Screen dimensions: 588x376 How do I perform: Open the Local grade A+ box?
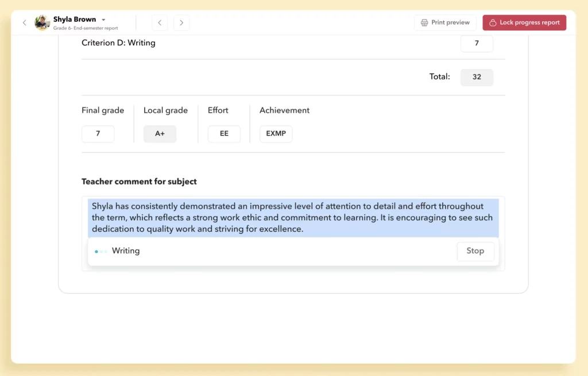(160, 134)
